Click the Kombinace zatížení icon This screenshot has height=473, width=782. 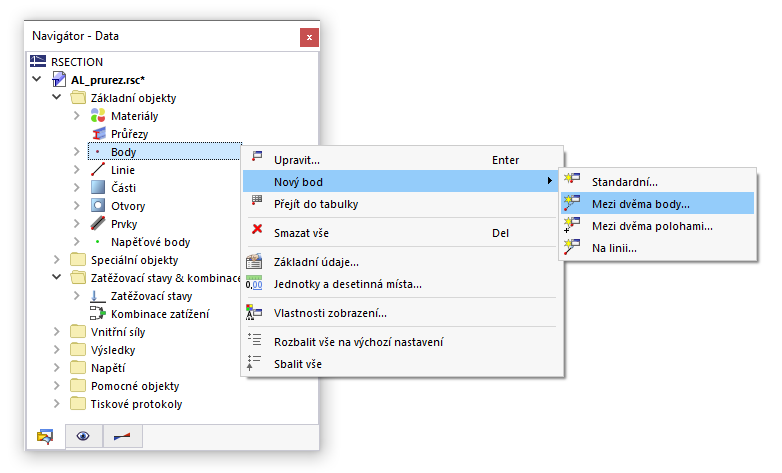pos(97,313)
